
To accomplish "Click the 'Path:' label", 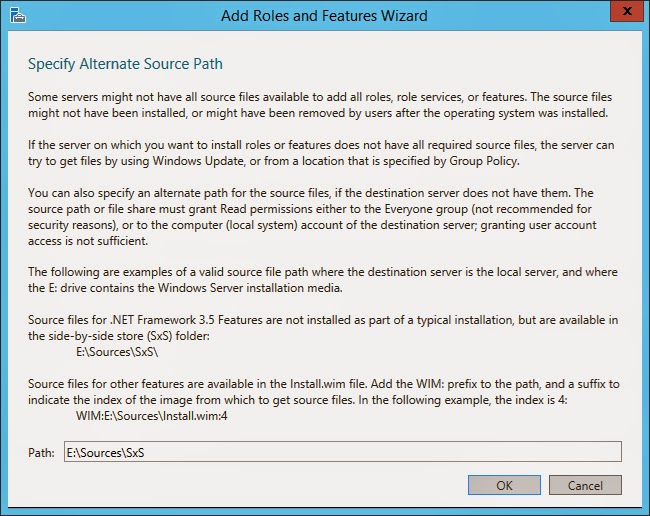I will [x=41, y=453].
